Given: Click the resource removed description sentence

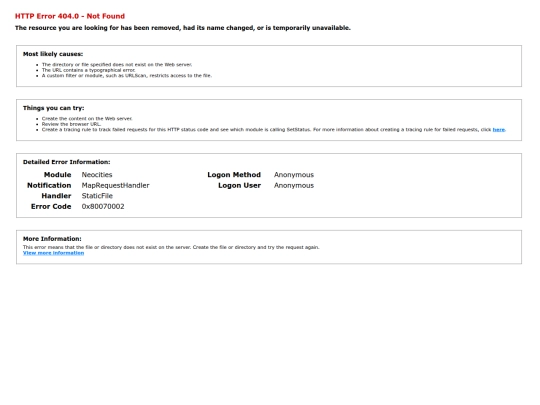Looking at the screenshot, I should coord(183,28).
